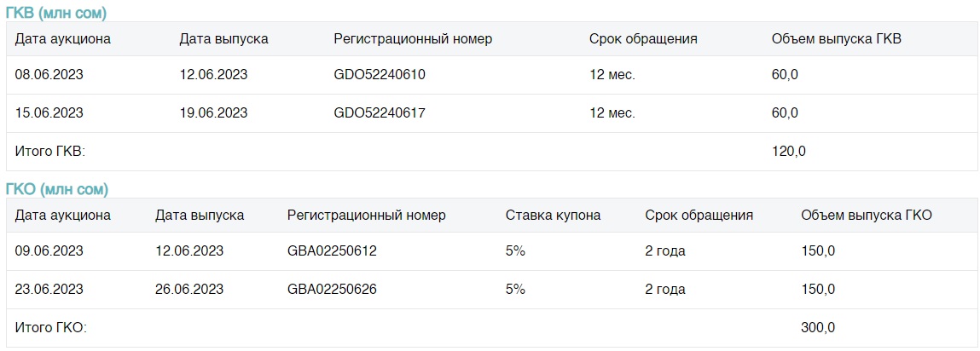Viewport: 980px width, 351px height.
Task: Click auction date 08.06.2023
Action: 49,75
